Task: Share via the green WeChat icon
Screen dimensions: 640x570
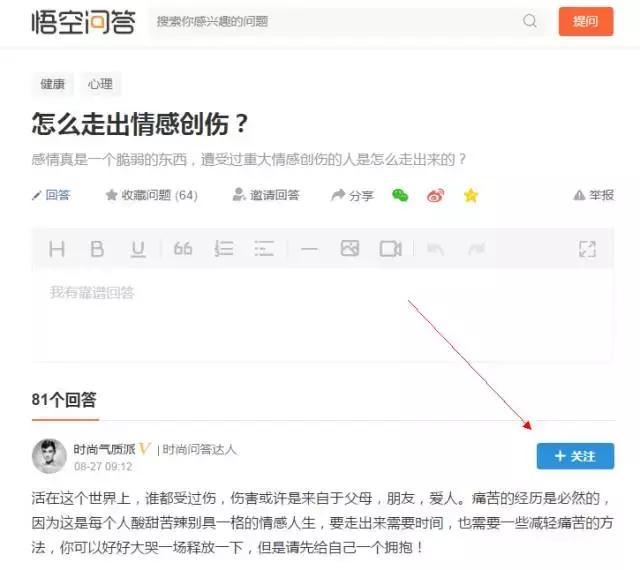Action: tap(400, 195)
